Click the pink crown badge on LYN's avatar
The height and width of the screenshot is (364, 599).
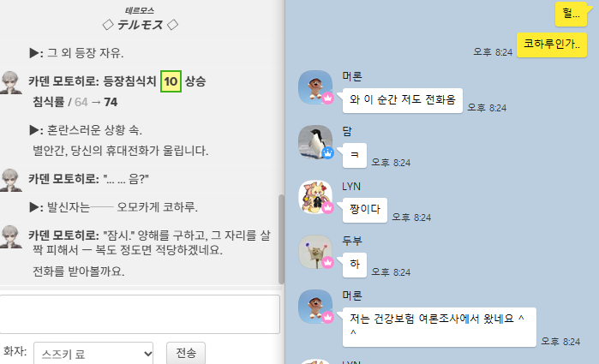tap(327, 208)
